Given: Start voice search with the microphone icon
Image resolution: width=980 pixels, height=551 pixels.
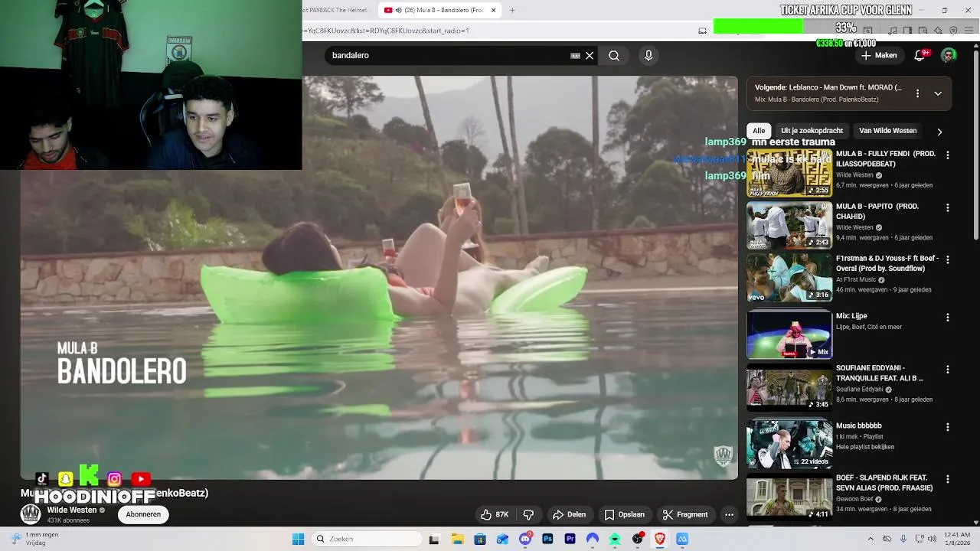Looking at the screenshot, I should pyautogui.click(x=648, y=55).
